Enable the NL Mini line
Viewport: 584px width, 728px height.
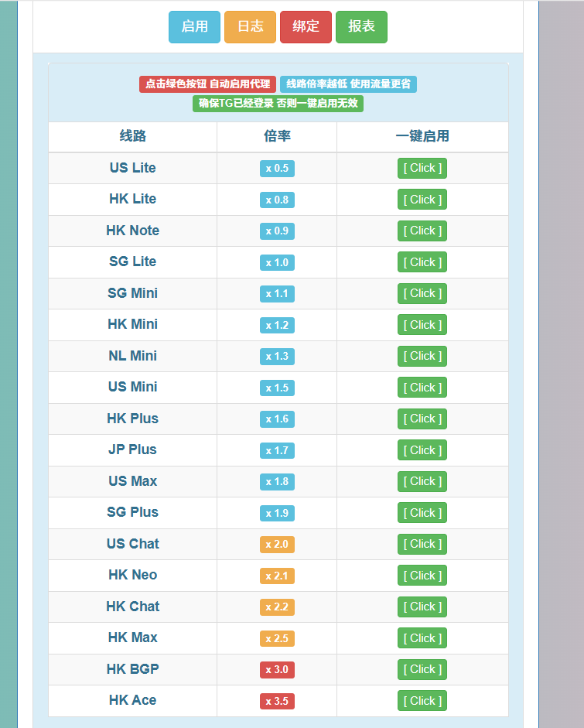pos(422,356)
